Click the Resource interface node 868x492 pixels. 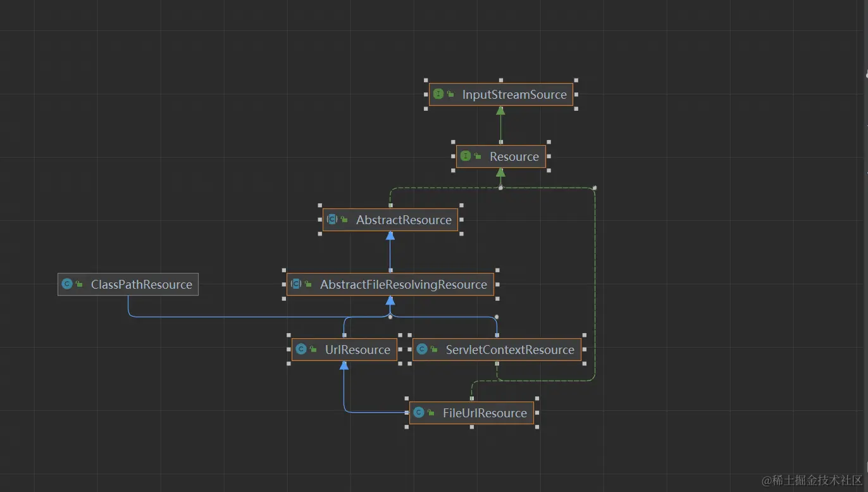pyautogui.click(x=500, y=156)
